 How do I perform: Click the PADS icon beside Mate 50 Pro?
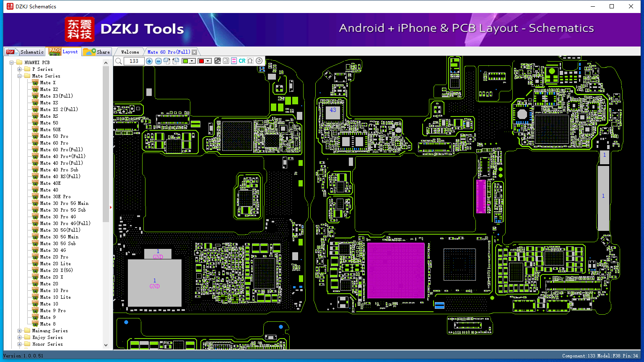pyautogui.click(x=35, y=137)
